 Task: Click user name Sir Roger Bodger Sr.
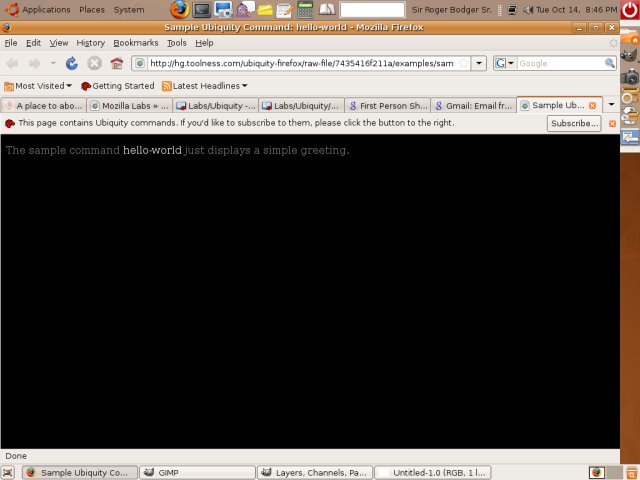tap(451, 9)
